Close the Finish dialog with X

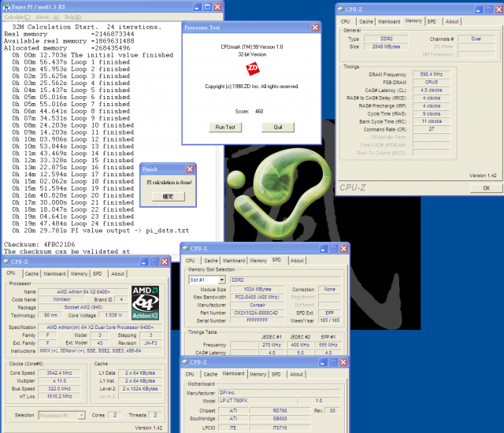tap(190, 169)
